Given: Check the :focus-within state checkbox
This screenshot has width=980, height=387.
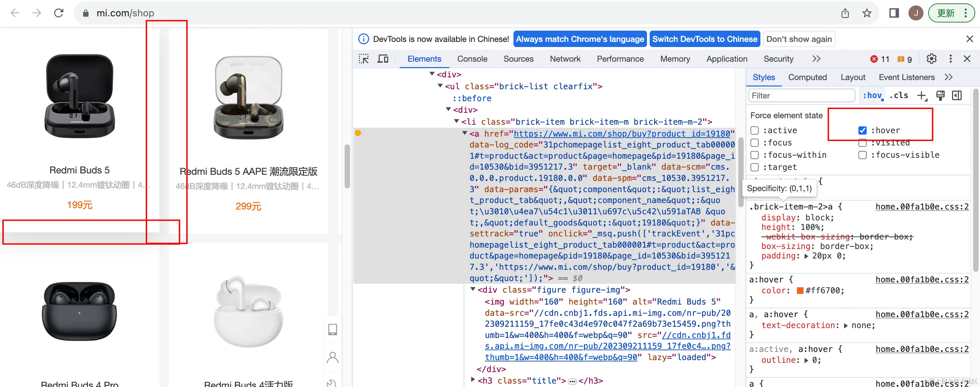Looking at the screenshot, I should point(754,155).
